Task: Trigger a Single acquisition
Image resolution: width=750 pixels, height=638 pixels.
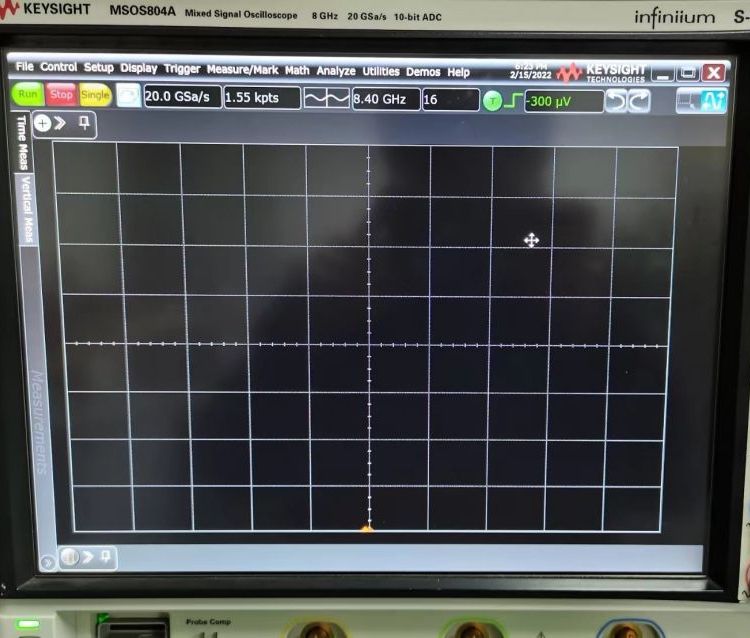Action: [x=95, y=95]
